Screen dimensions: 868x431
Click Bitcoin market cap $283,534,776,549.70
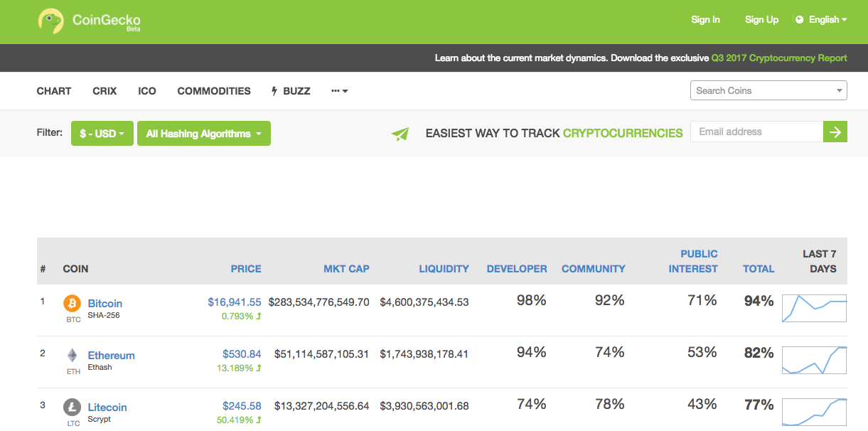point(319,302)
